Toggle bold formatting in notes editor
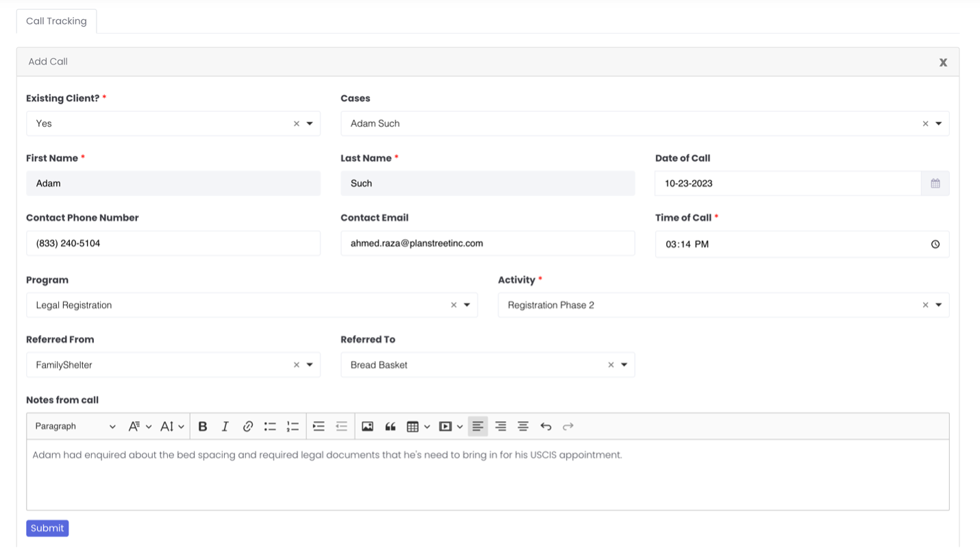Image resolution: width=980 pixels, height=550 pixels. [x=203, y=426]
